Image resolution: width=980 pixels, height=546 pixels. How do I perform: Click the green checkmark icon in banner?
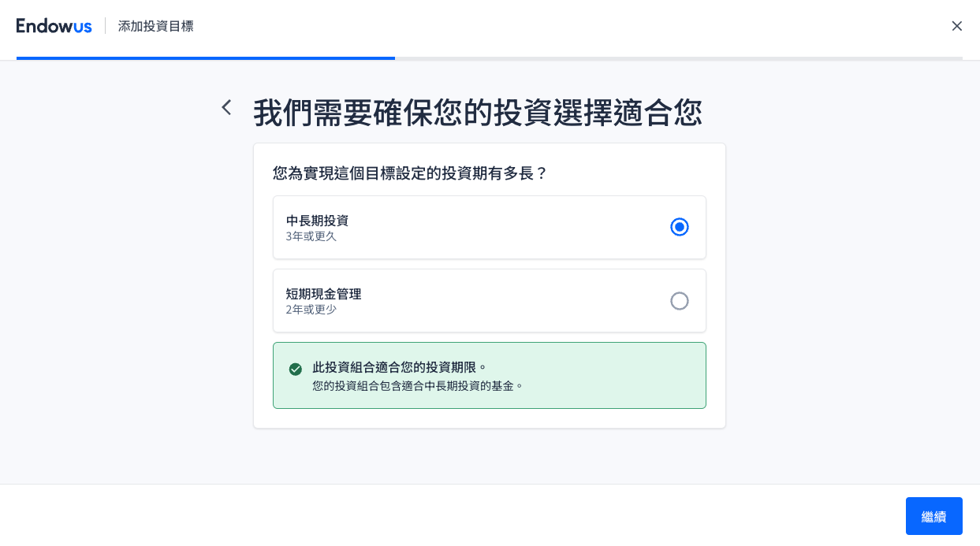click(296, 369)
